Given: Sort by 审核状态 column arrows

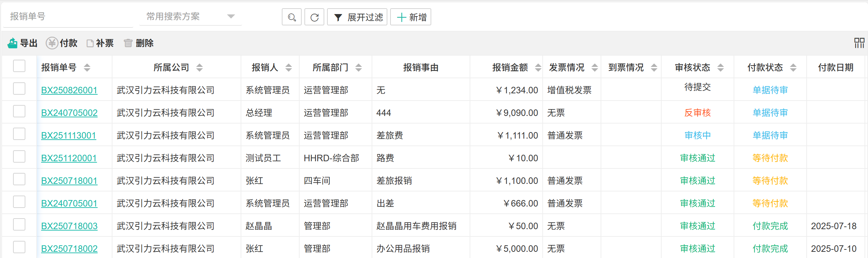Looking at the screenshot, I should tap(720, 68).
